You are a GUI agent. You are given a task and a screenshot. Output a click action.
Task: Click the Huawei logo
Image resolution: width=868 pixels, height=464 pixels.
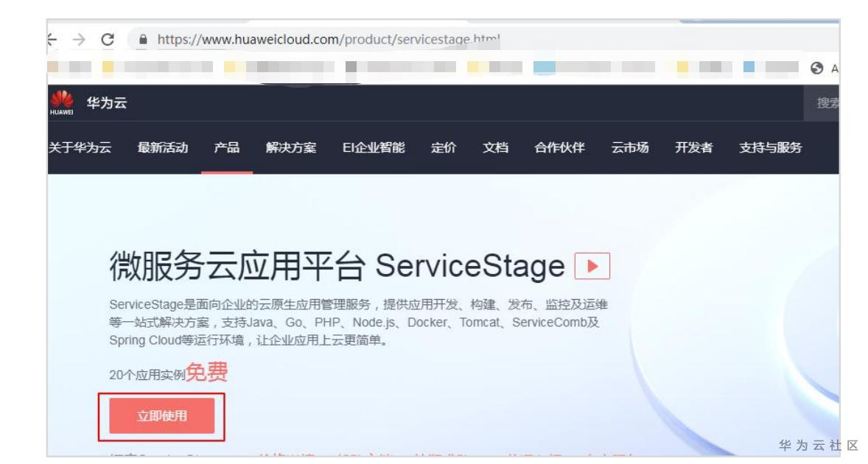[61, 103]
